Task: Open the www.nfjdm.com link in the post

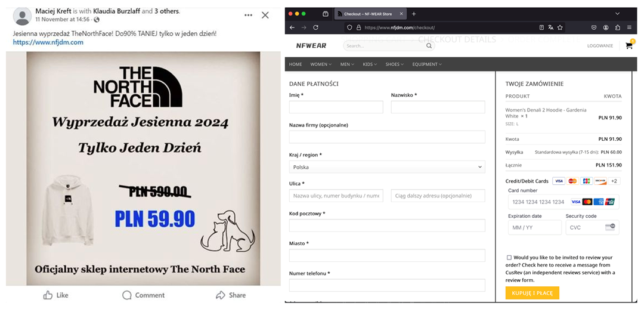Action: pyautogui.click(x=48, y=42)
